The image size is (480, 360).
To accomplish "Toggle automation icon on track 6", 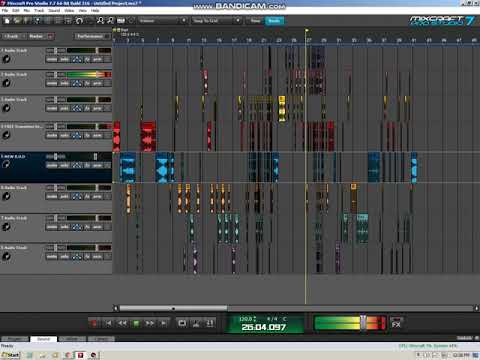I will 77,196.
